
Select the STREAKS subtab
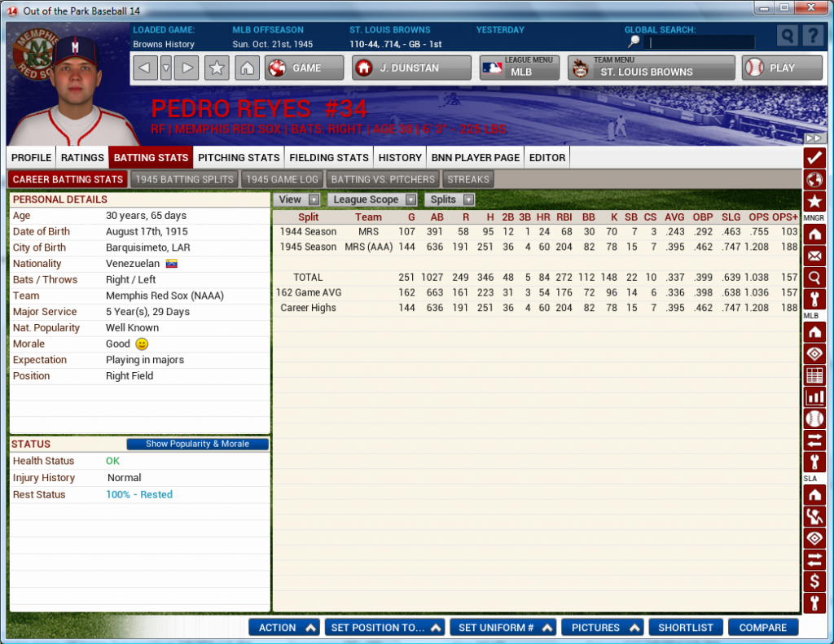[468, 180]
